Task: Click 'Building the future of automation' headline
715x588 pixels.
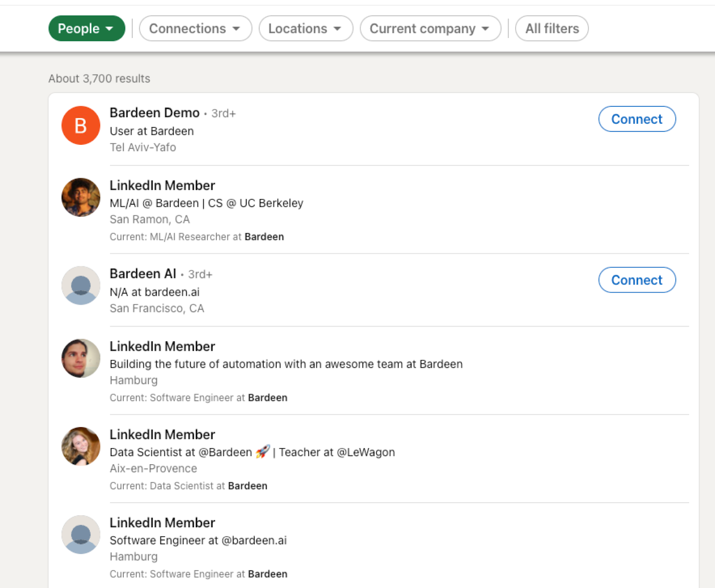Action: [286, 364]
